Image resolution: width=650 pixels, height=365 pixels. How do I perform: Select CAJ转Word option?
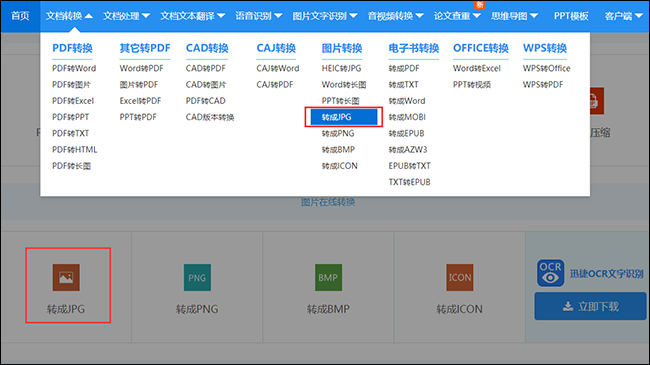(x=278, y=68)
